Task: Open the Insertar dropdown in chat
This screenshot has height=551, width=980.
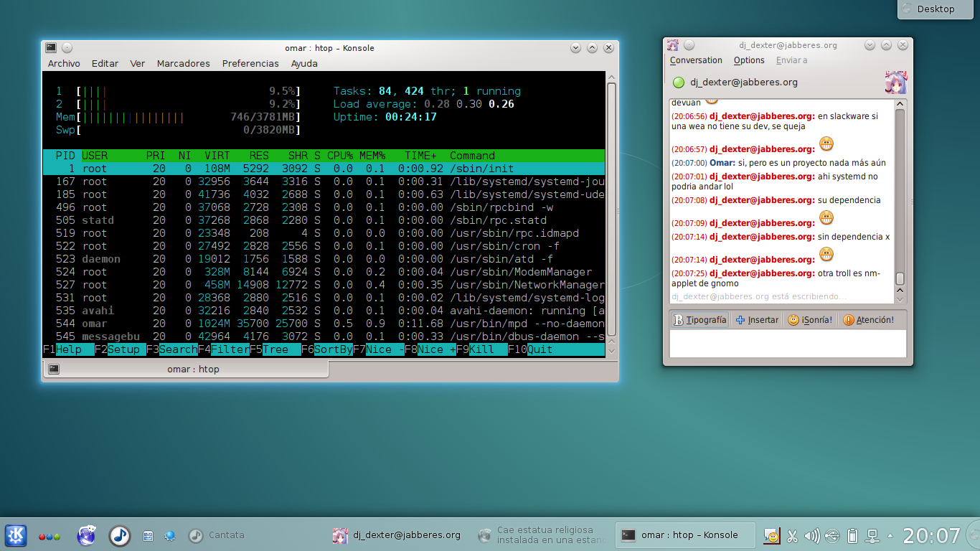Action: tap(757, 320)
